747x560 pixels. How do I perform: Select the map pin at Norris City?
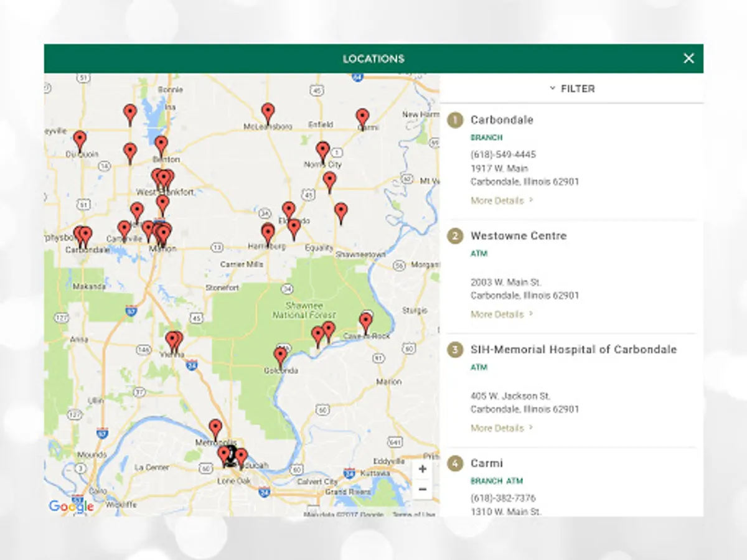322,153
